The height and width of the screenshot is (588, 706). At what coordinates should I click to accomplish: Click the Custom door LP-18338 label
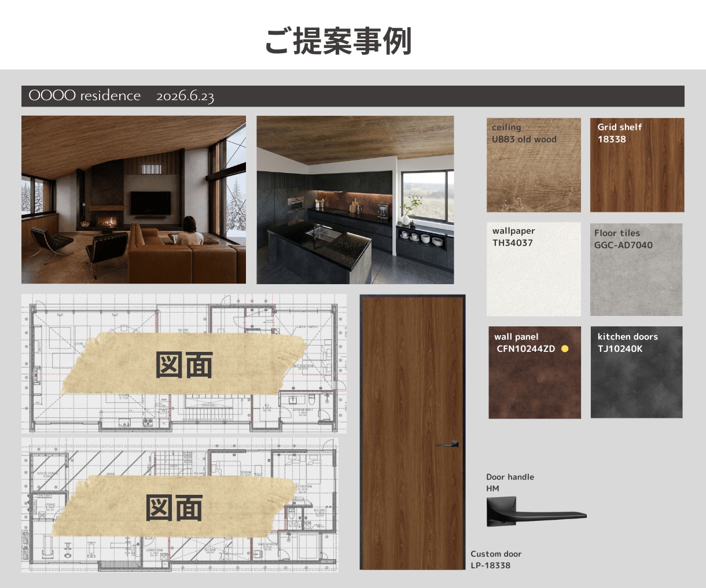[x=496, y=560]
